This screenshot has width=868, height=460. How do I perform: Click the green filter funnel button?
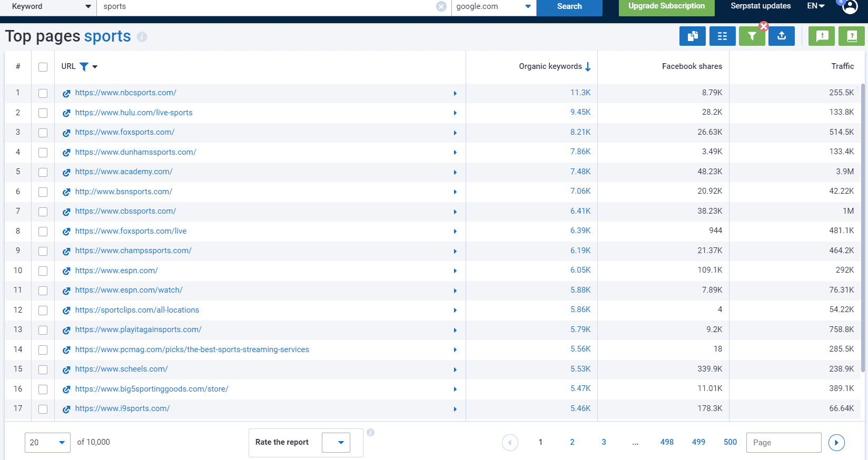coord(752,36)
